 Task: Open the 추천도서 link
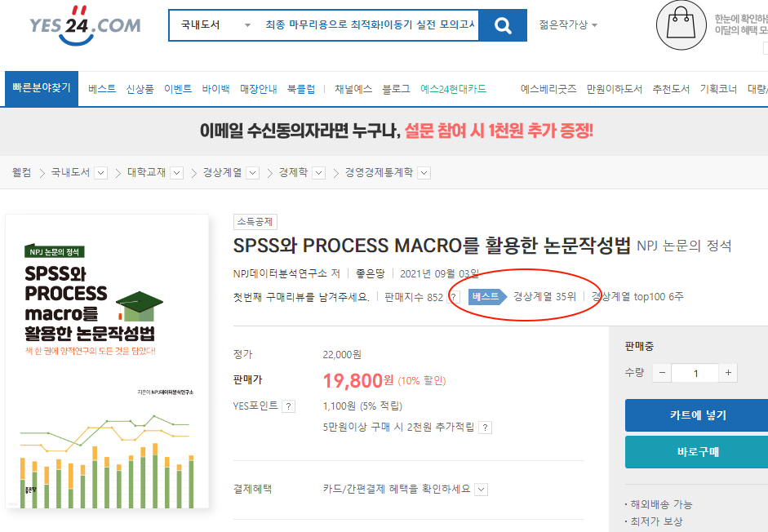671,89
